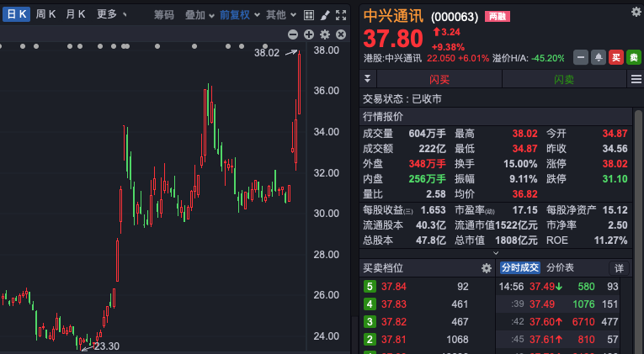Open the 叠加 overlay dropdown
Screen dimensions: 644x354
[200, 15]
